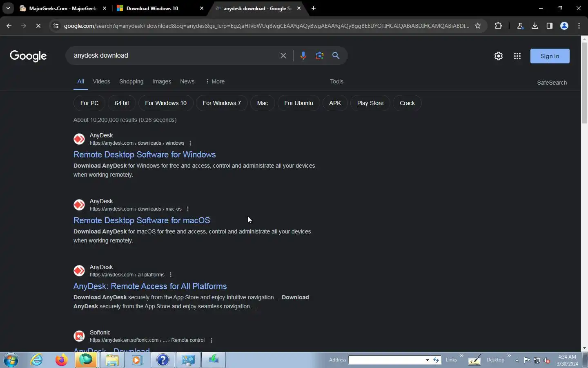588x368 pixels.
Task: Select the Videos results tab
Action: pos(101,81)
